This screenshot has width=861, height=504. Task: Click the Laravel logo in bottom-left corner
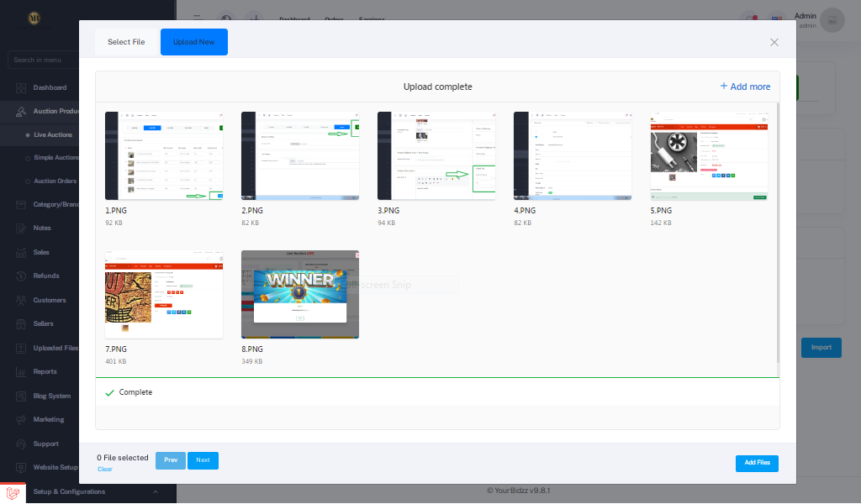coord(13,492)
